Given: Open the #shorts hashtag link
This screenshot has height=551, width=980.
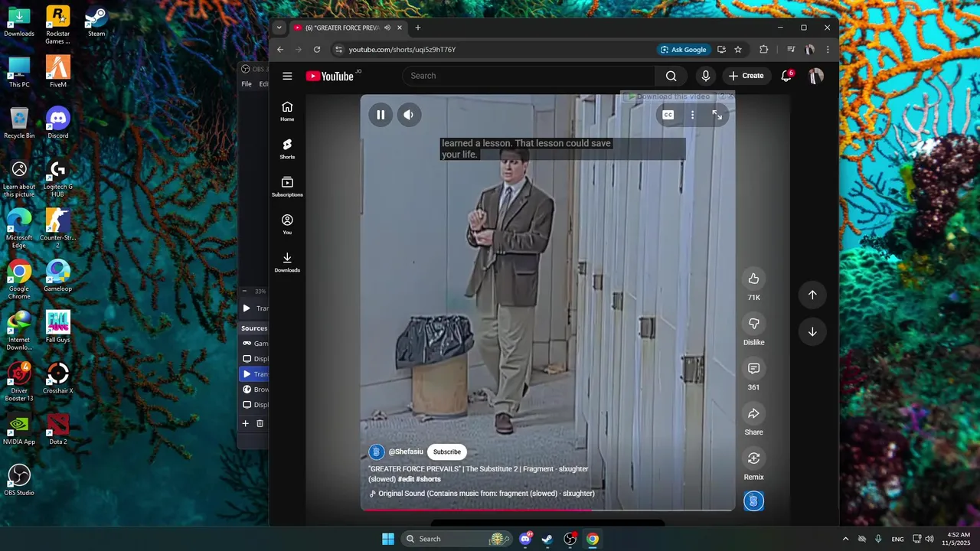Looking at the screenshot, I should point(430,479).
